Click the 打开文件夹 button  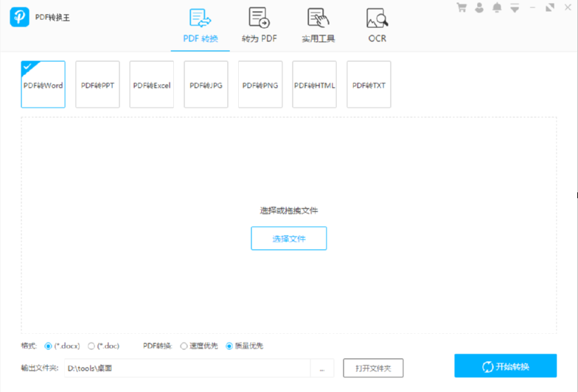[373, 368]
